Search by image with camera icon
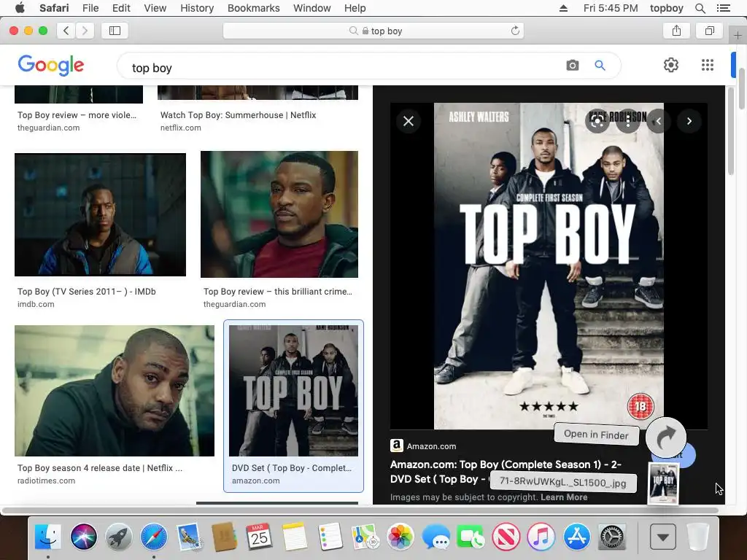The image size is (747, 560). click(572, 65)
